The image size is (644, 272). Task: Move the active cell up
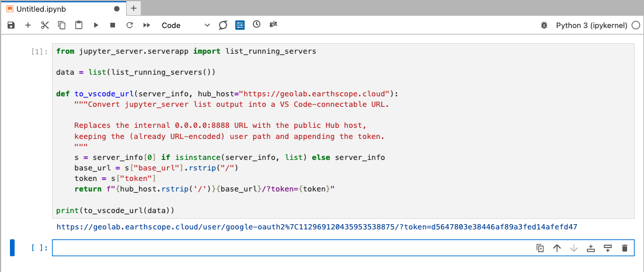coord(557,248)
